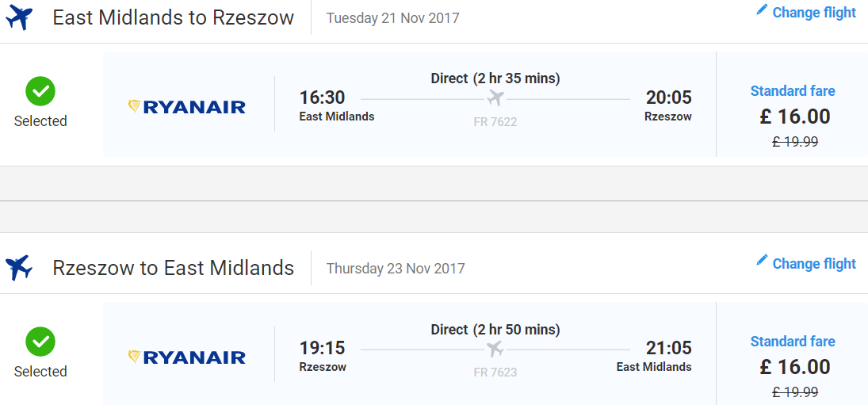Click the grey plane icon above FR 7622

[x=495, y=98]
